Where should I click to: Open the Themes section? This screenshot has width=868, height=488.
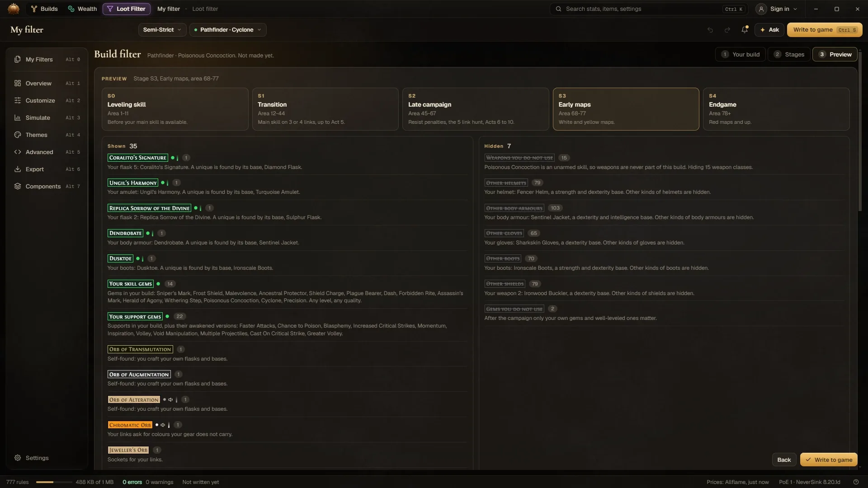point(47,135)
